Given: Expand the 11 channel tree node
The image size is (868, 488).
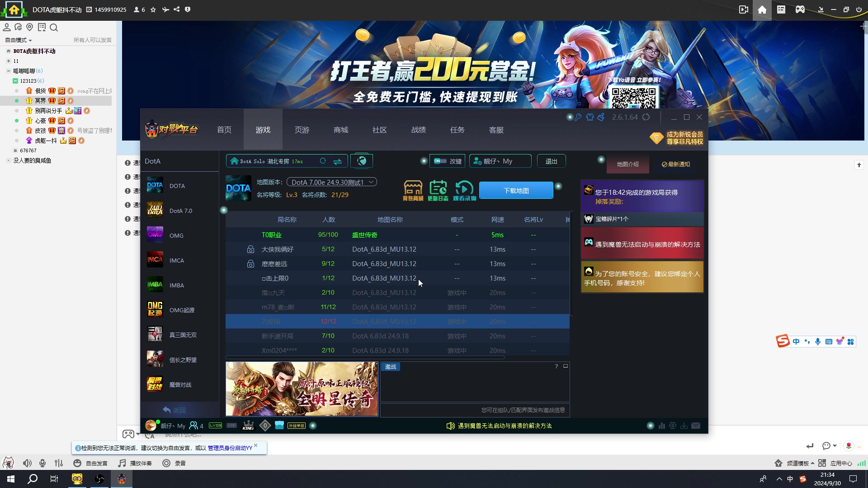Looking at the screenshot, I should 8,61.
